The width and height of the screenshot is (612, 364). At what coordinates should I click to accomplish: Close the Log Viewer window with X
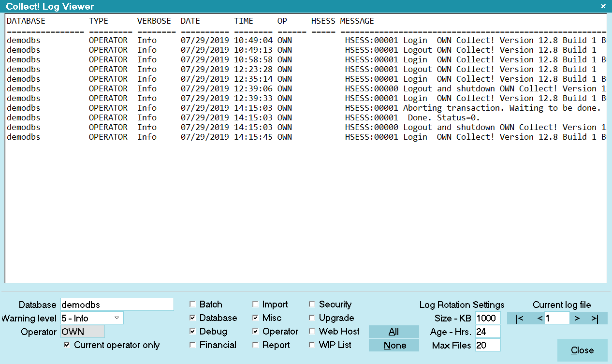(603, 6)
